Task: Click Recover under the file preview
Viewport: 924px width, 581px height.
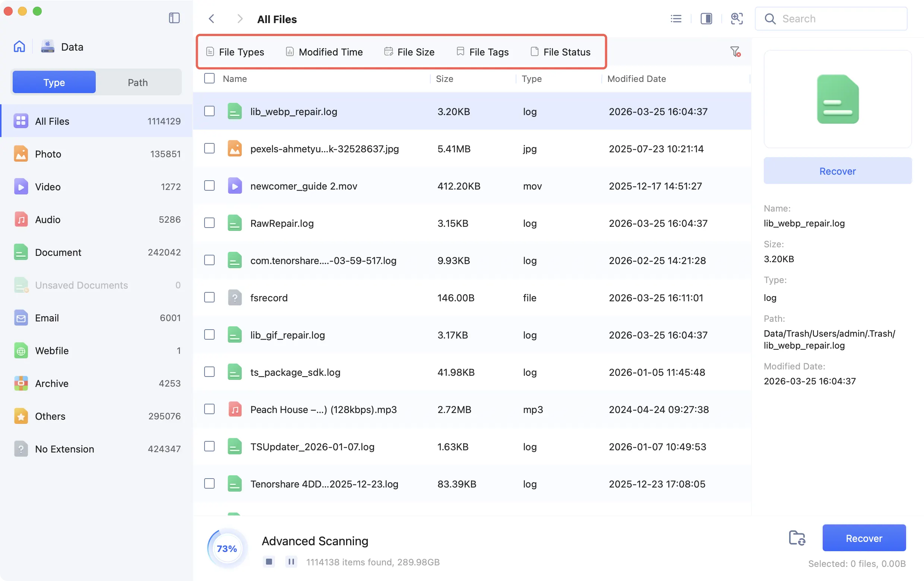Action: pos(837,171)
